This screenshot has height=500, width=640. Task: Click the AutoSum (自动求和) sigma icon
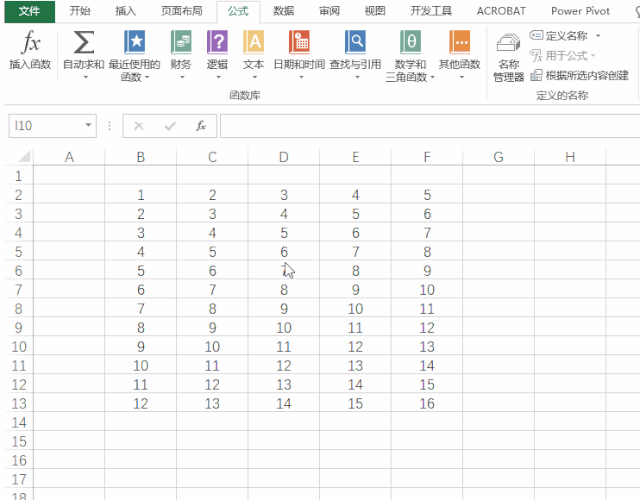84,42
